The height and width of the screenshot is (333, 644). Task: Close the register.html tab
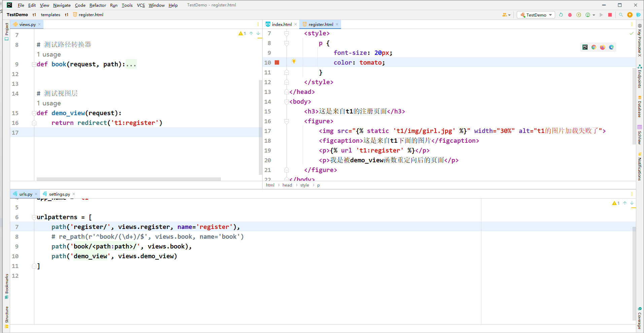337,24
